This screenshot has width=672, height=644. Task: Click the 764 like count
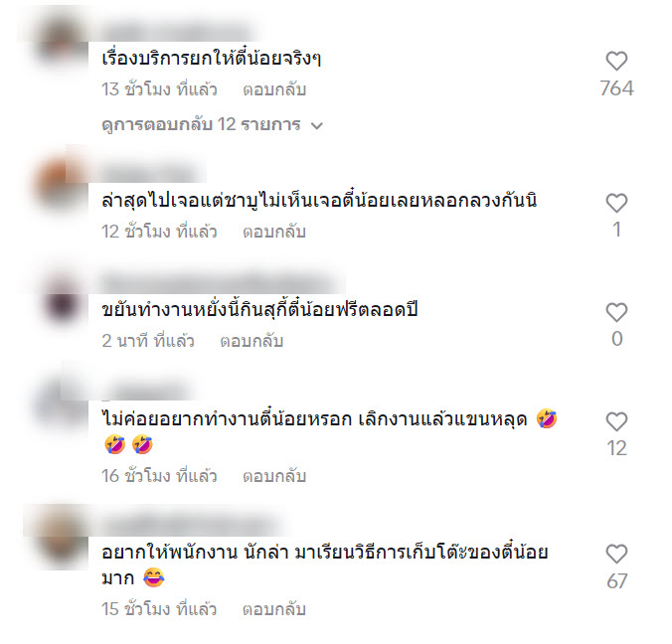click(x=616, y=88)
